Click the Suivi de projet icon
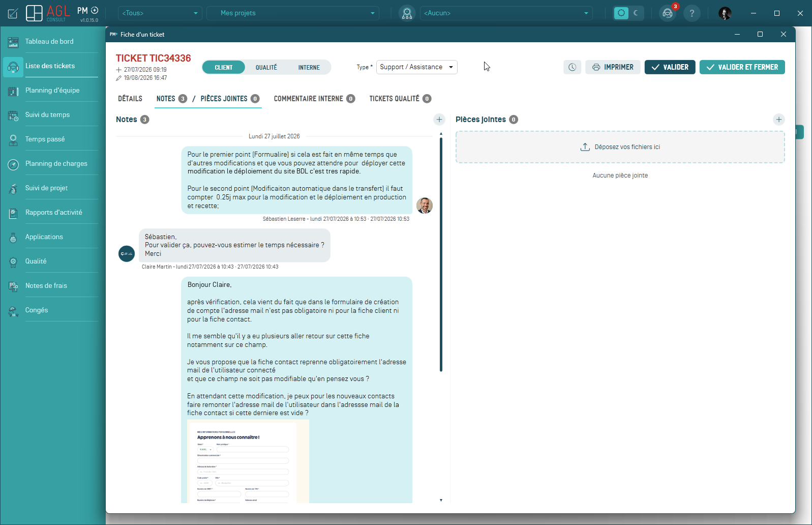 click(13, 189)
